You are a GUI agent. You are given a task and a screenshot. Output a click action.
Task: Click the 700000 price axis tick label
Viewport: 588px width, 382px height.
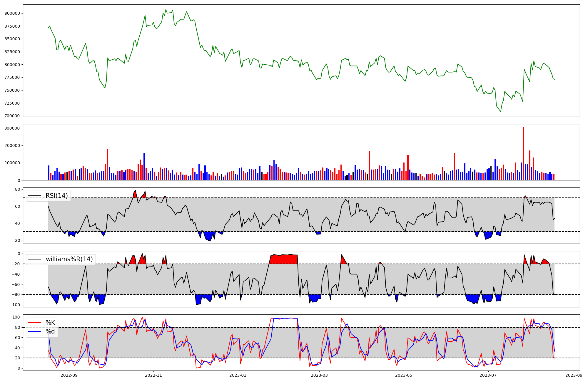[x=12, y=116]
